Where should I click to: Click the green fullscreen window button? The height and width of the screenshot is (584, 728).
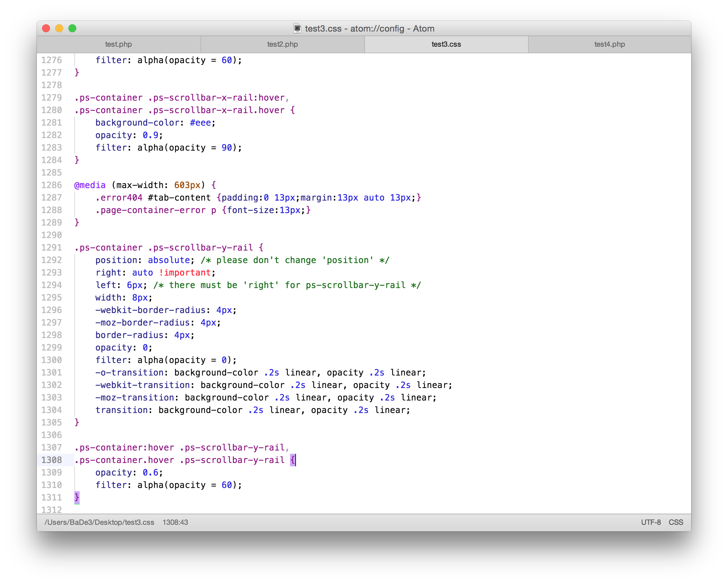point(72,28)
